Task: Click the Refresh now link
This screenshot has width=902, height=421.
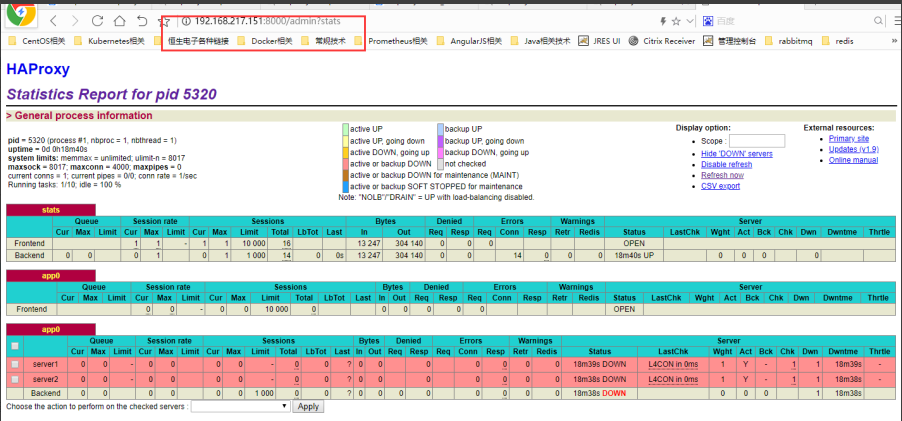Action: click(x=723, y=175)
